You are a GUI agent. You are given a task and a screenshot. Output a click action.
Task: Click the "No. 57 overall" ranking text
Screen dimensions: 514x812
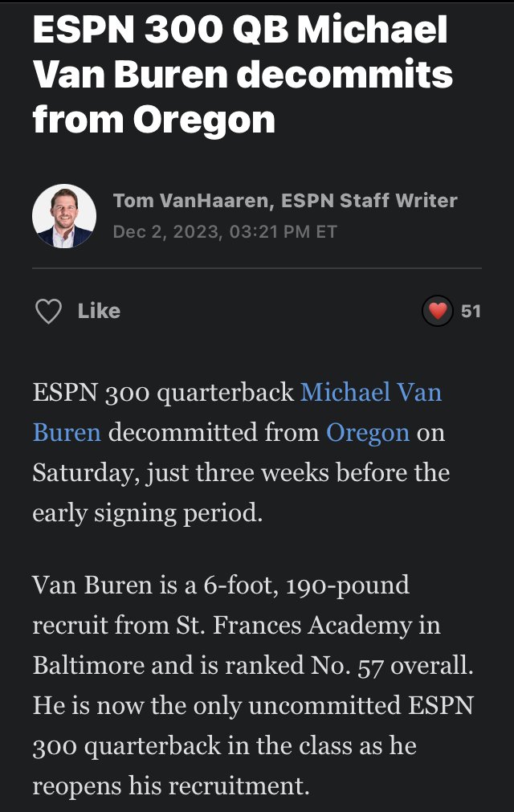pos(392,666)
